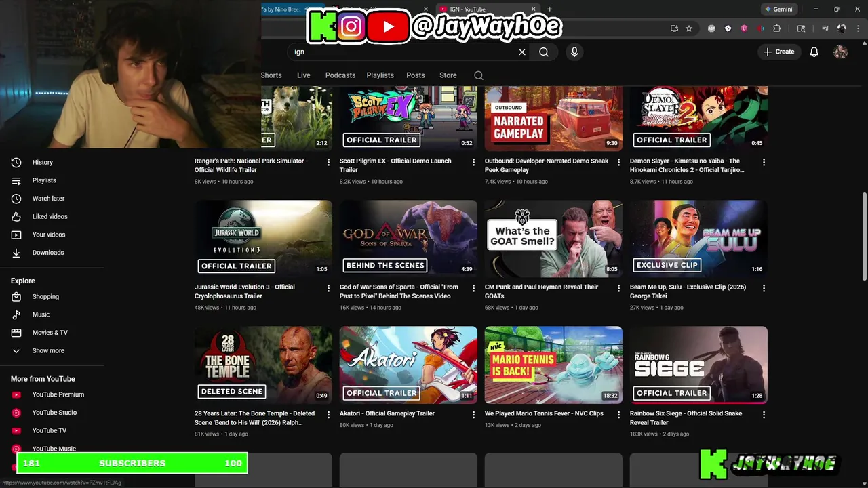The height and width of the screenshot is (488, 868).
Task: Open the Rainbow Six Siege thumbnail
Action: click(698, 365)
